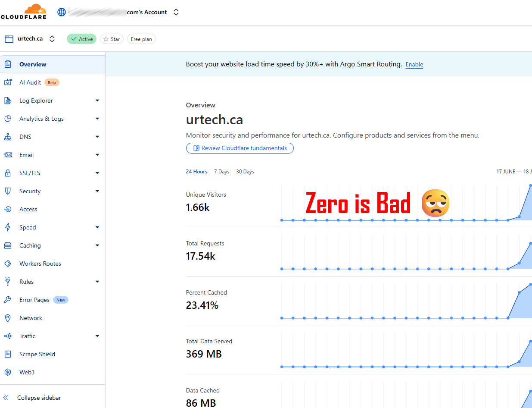Click the Network location pin icon
Viewport: 532px width, 408px height.
click(x=8, y=318)
